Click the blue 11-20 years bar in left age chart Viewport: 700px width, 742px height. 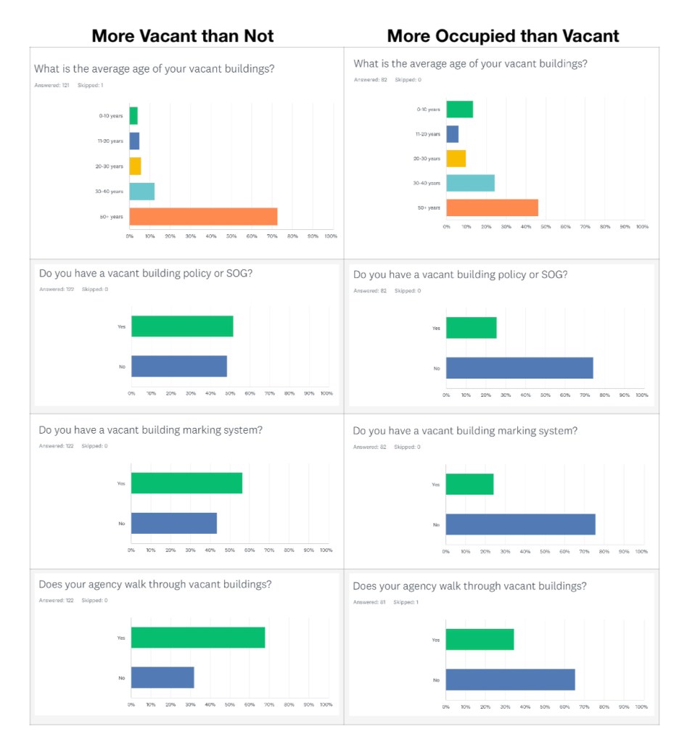(134, 141)
